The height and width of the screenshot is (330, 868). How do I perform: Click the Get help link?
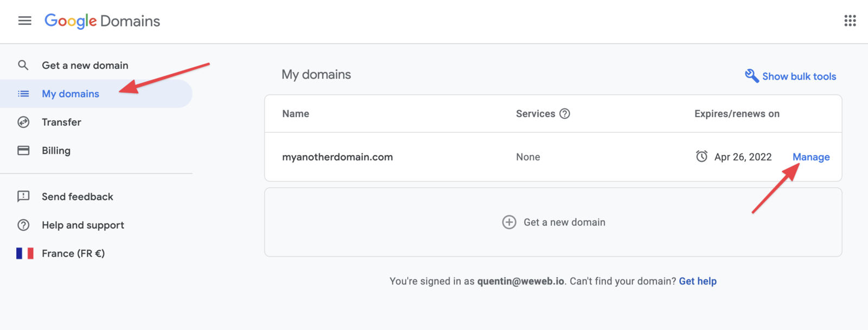coord(698,281)
